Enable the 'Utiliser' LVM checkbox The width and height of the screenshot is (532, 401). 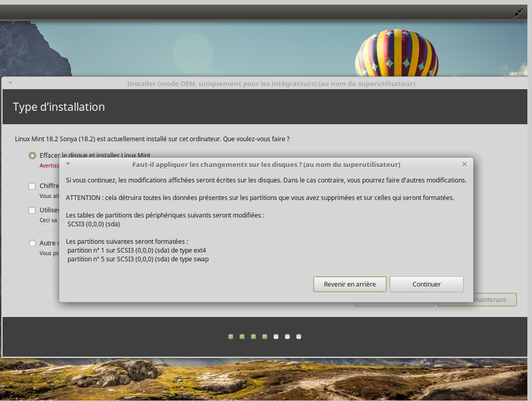[x=32, y=210]
